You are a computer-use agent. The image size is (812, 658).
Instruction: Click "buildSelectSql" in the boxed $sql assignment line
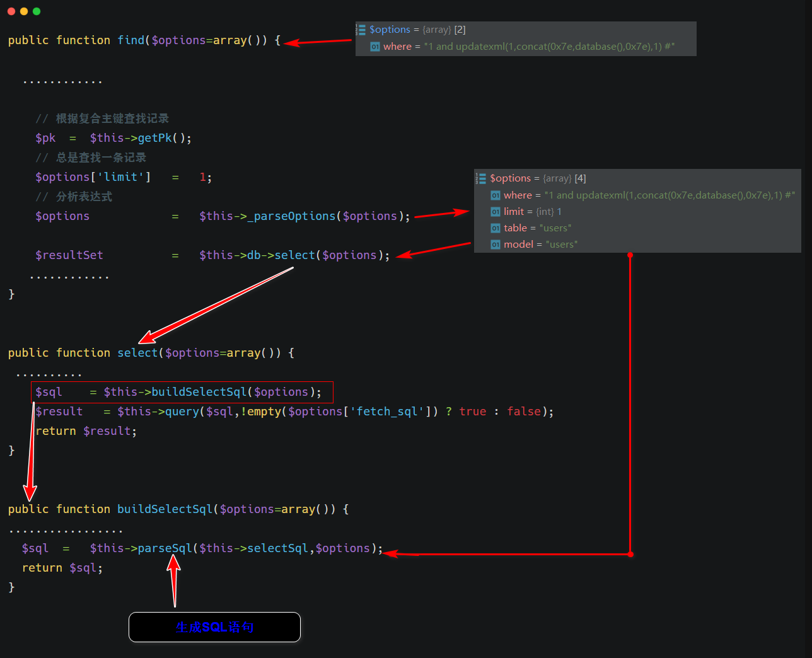click(x=199, y=392)
